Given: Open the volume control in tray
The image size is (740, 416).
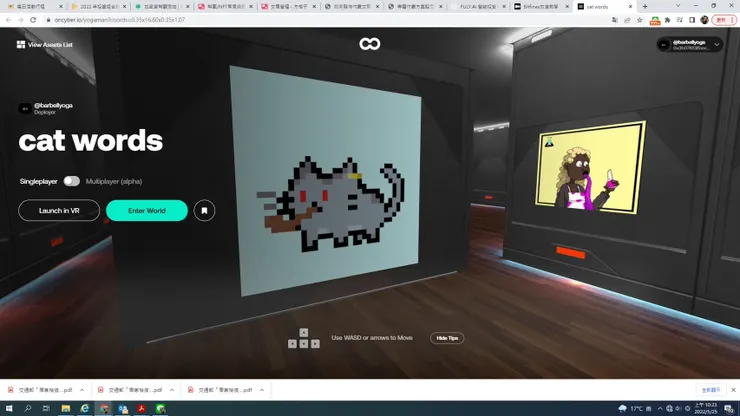Looking at the screenshot, I should [678, 408].
